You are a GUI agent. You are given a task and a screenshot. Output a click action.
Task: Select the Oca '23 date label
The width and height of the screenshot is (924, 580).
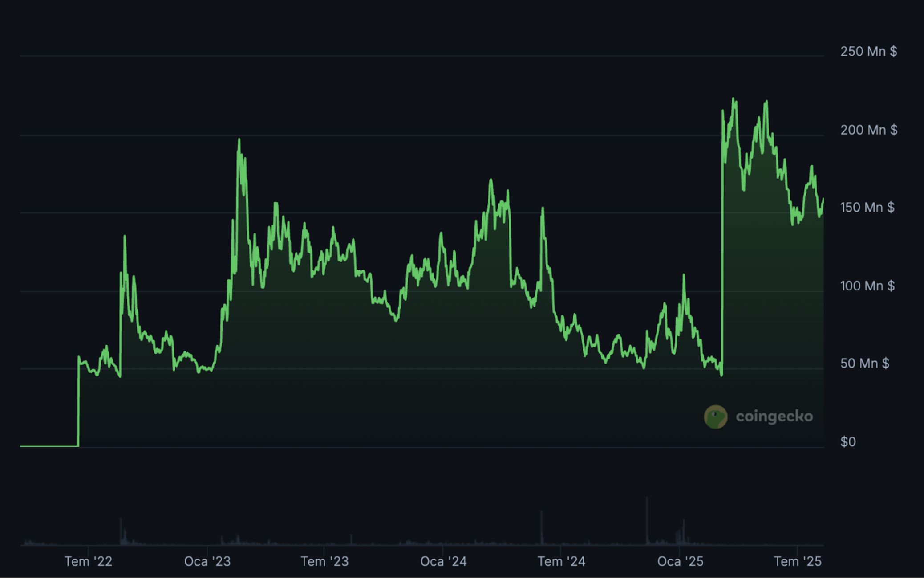(x=207, y=561)
